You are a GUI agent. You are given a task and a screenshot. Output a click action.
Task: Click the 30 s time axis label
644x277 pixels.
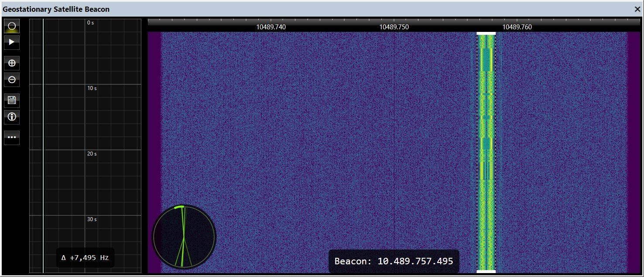point(92,219)
